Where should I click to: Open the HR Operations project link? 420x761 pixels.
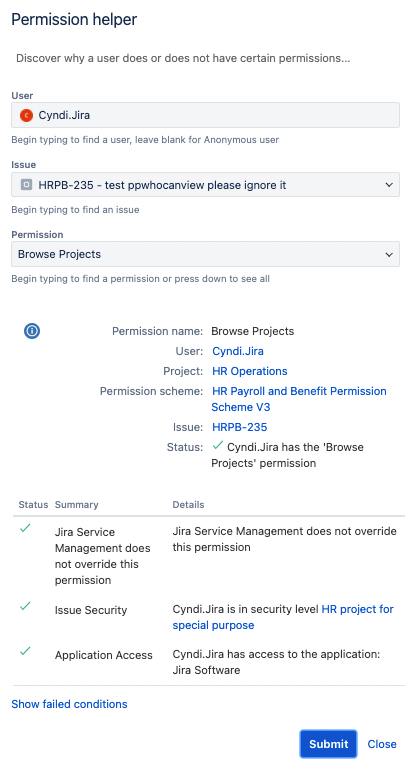coord(250,371)
